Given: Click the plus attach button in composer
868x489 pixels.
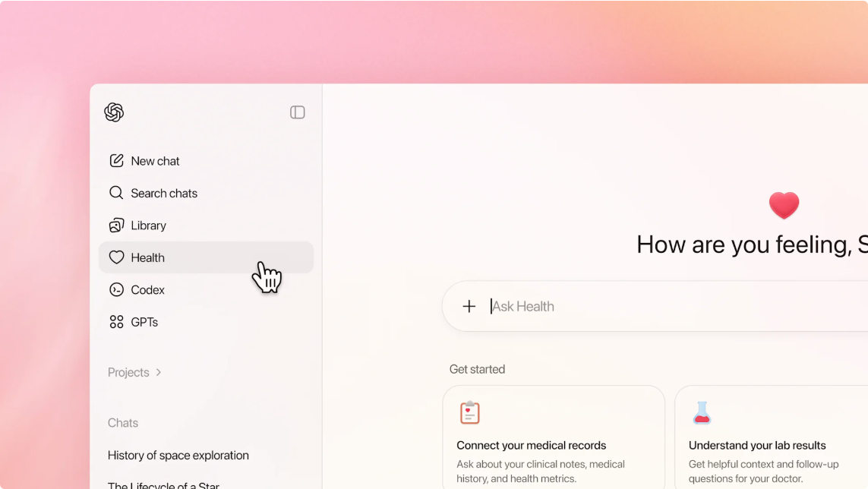Looking at the screenshot, I should click(469, 306).
